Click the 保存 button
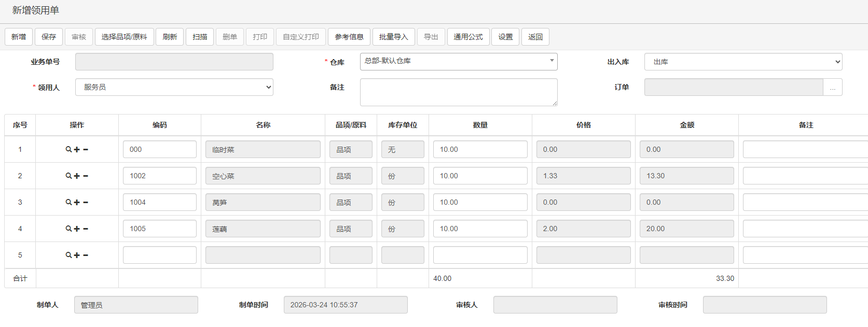This screenshot has width=868, height=327. pos(49,37)
